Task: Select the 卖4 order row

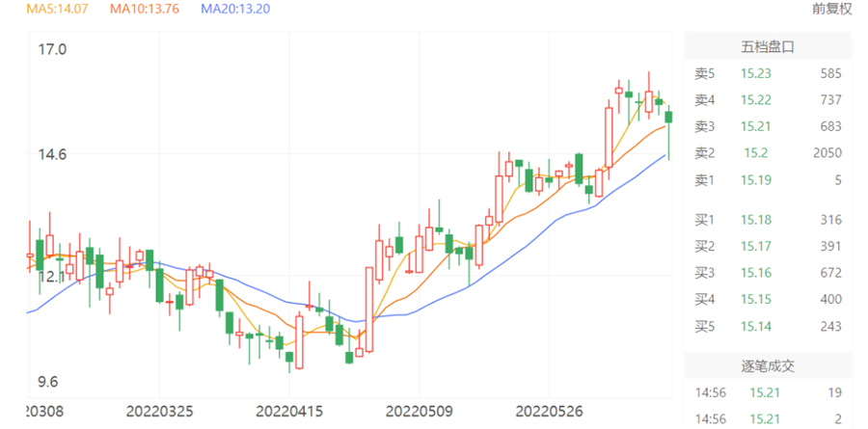Action: 768,99
